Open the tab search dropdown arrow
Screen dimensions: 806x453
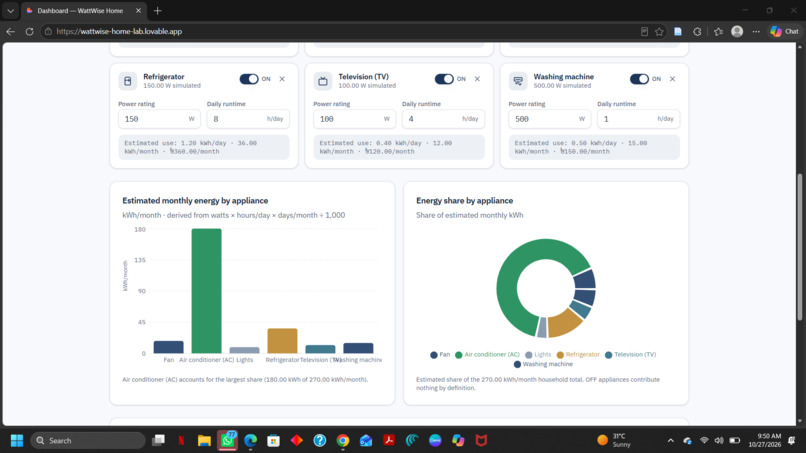click(10, 11)
